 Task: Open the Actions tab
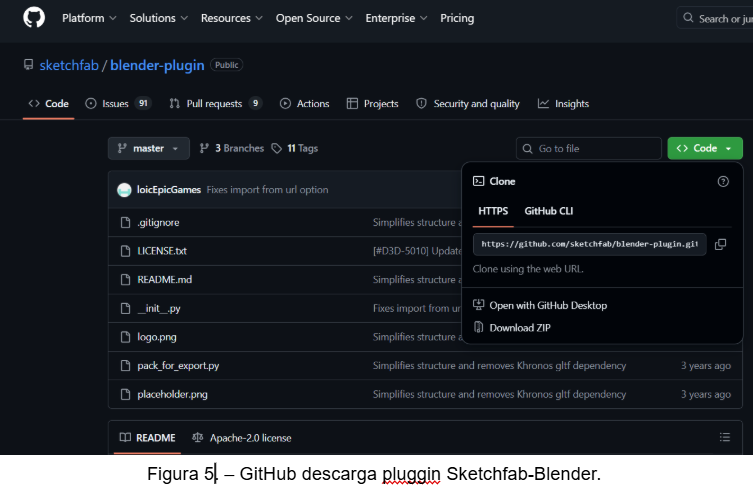(x=304, y=104)
